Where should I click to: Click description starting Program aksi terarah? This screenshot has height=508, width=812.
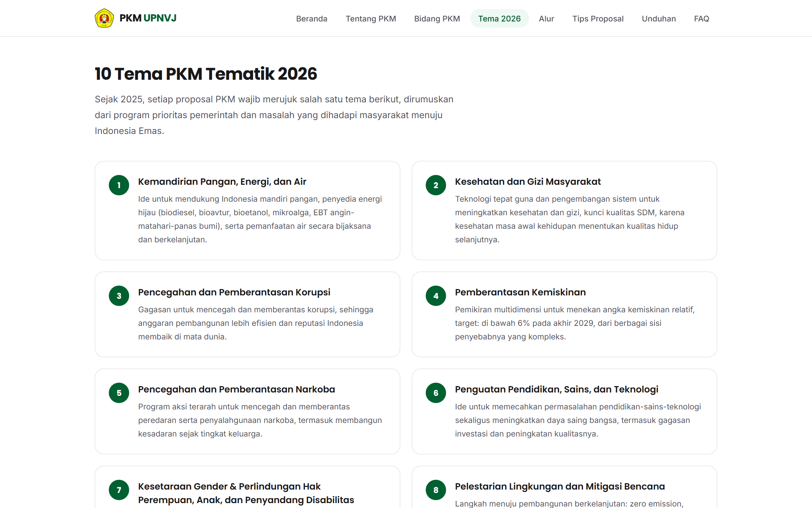260,420
